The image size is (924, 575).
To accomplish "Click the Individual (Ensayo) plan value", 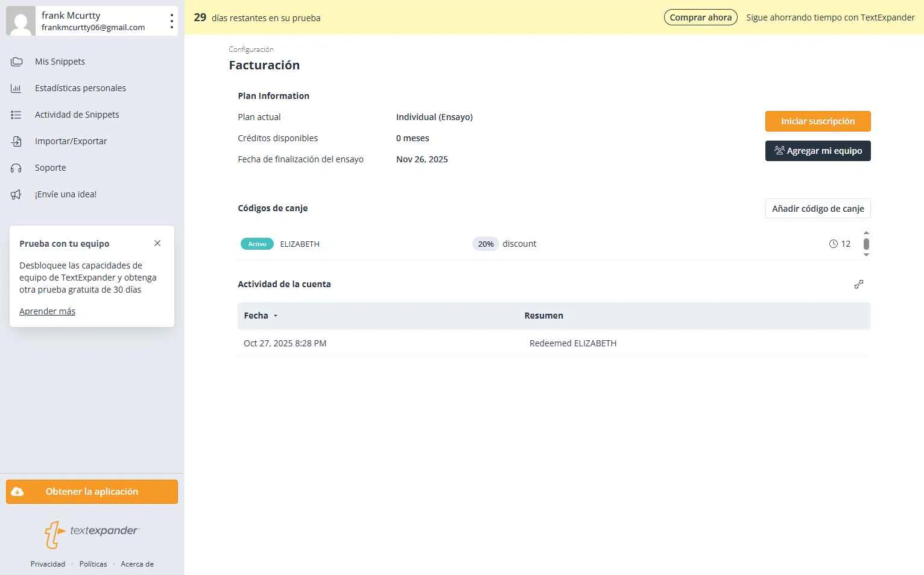I will pos(434,117).
